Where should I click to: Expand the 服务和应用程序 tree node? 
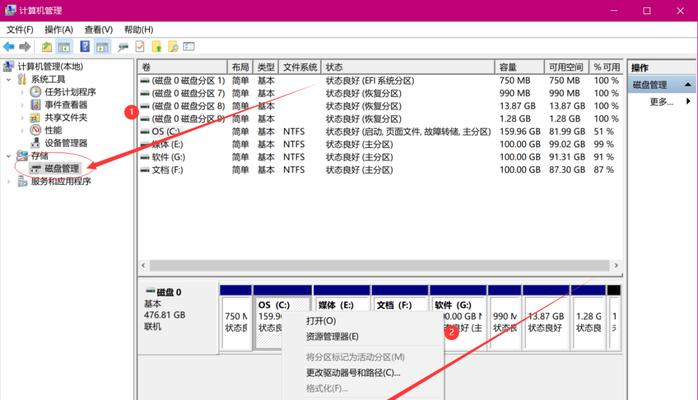pyautogui.click(x=8, y=181)
